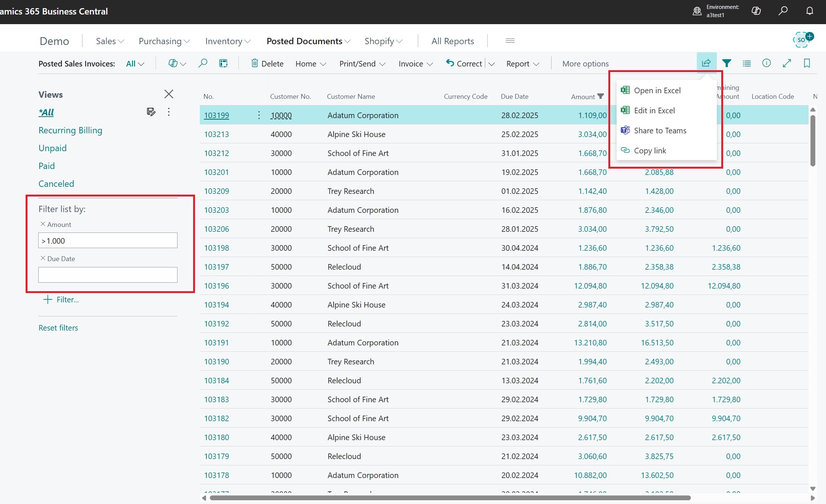
Task: Save the view with the save-as icon
Action: (x=151, y=112)
